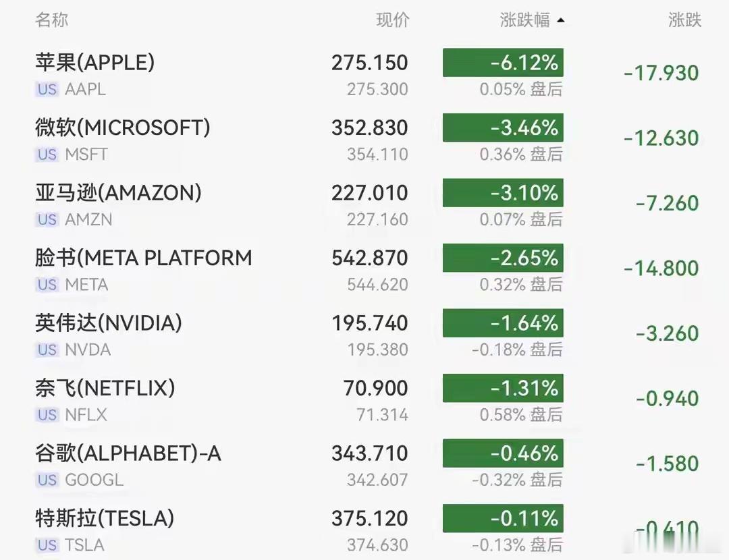This screenshot has height=560, width=729.
Task: Open the 英伟达(NVIDIA) stock row
Action: tap(364, 335)
